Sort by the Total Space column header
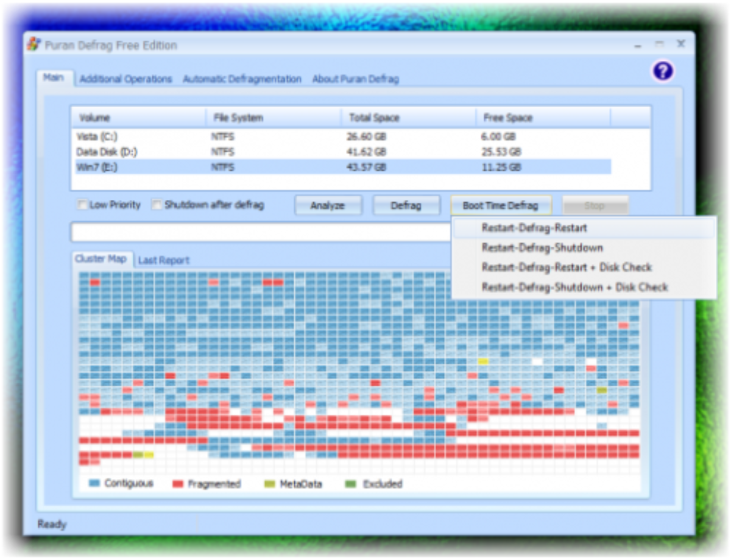The height and width of the screenshot is (560, 731). click(408, 118)
